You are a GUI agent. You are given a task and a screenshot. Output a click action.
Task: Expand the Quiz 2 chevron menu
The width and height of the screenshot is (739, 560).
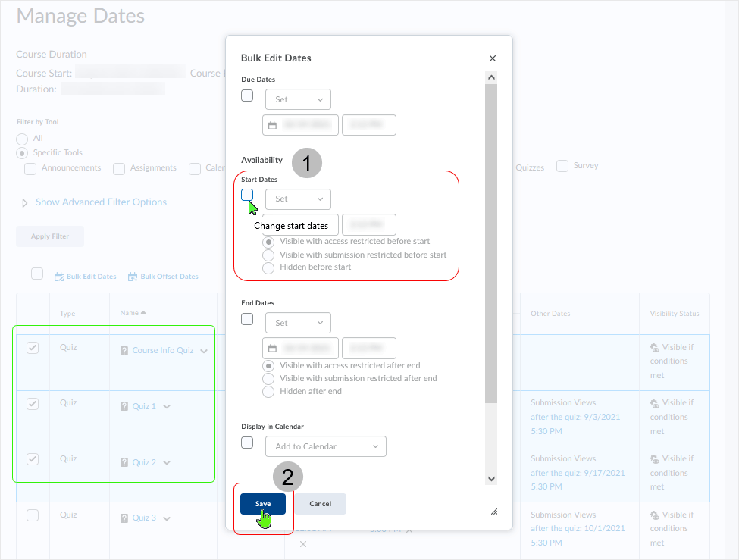pyautogui.click(x=167, y=463)
